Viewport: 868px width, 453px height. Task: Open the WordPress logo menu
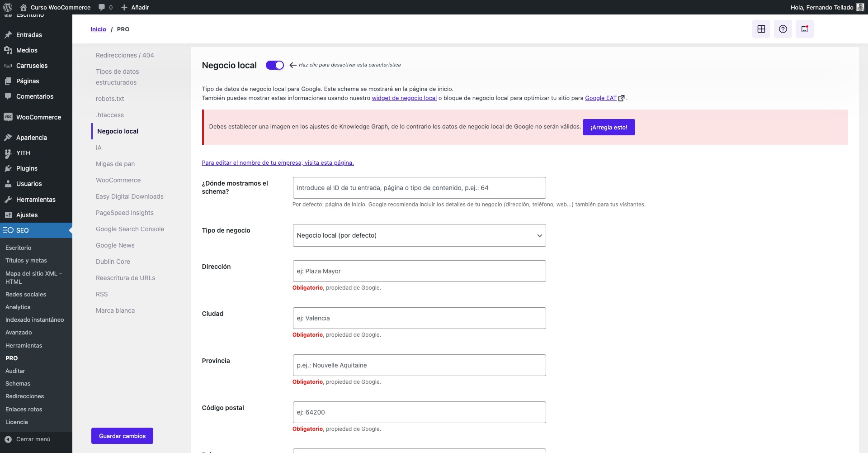click(7, 7)
